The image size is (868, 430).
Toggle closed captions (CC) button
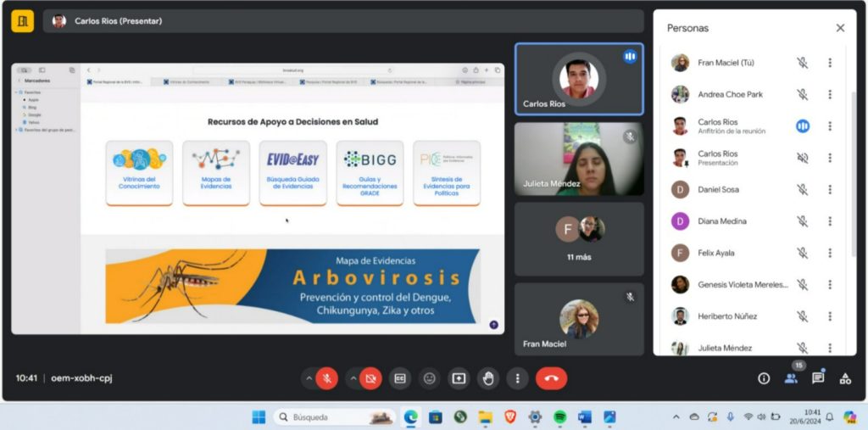coord(400,378)
